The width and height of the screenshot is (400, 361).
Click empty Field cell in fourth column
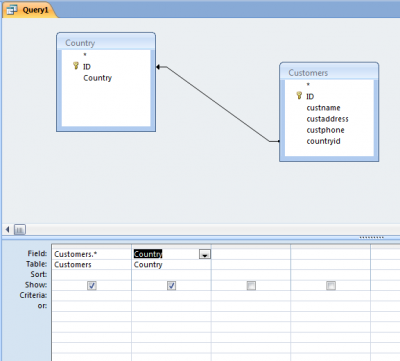pyautogui.click(x=331, y=254)
